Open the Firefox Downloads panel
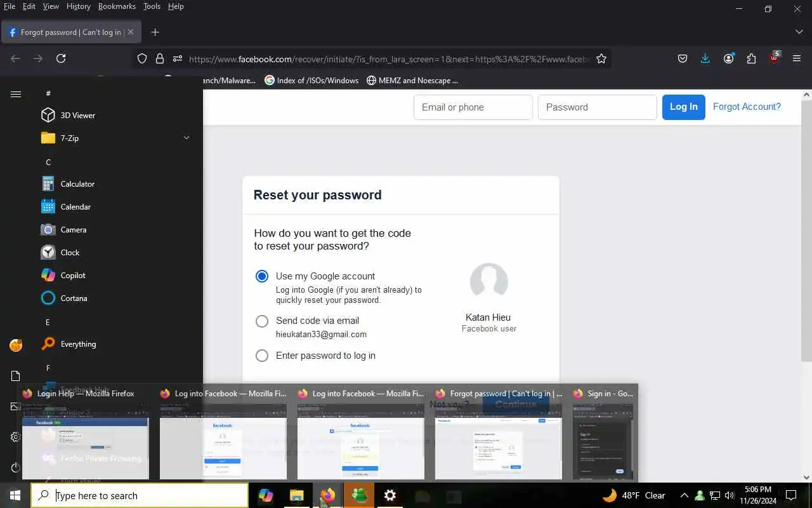The height and width of the screenshot is (508, 812). [x=705, y=58]
